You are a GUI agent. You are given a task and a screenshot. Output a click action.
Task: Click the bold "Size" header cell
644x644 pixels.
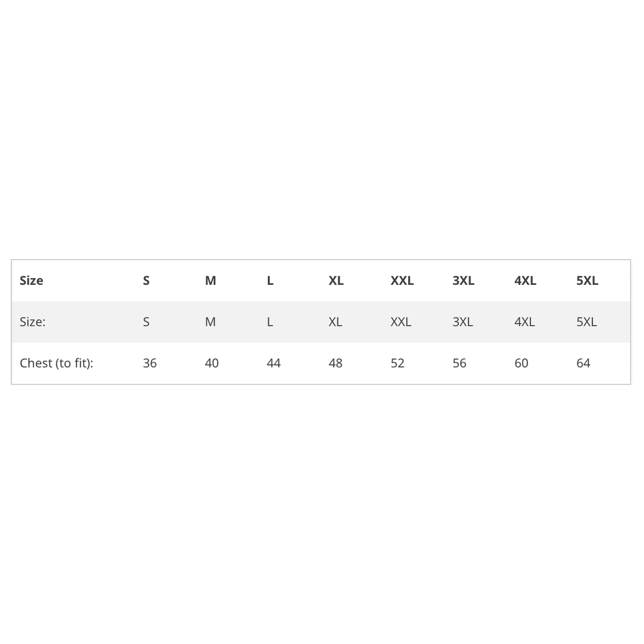click(31, 280)
